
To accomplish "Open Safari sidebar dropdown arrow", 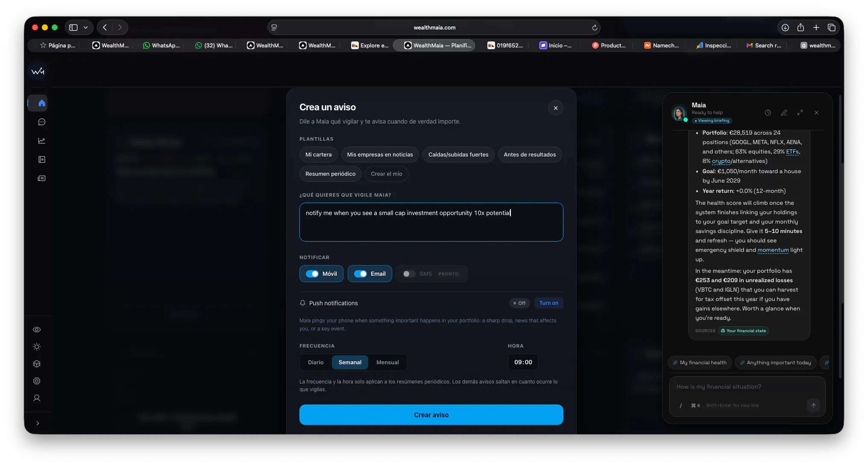I will pyautogui.click(x=85, y=27).
